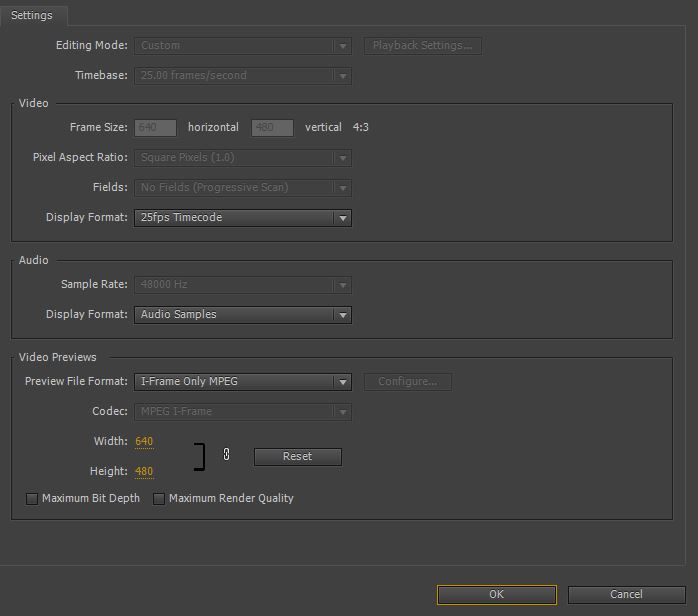Open the Sample Rate dropdown
This screenshot has width=698, height=616.
tap(243, 285)
